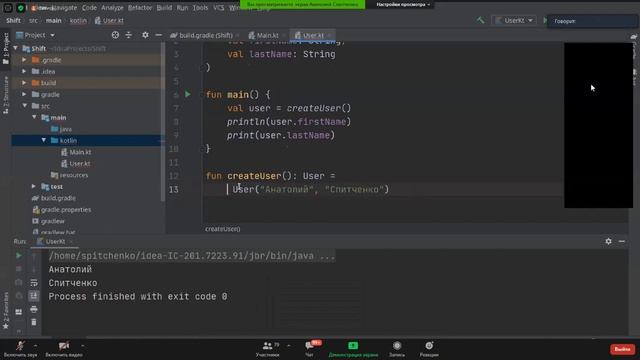The width and height of the screenshot is (640, 360).
Task: Open participants options arrow
Action: tap(289, 346)
